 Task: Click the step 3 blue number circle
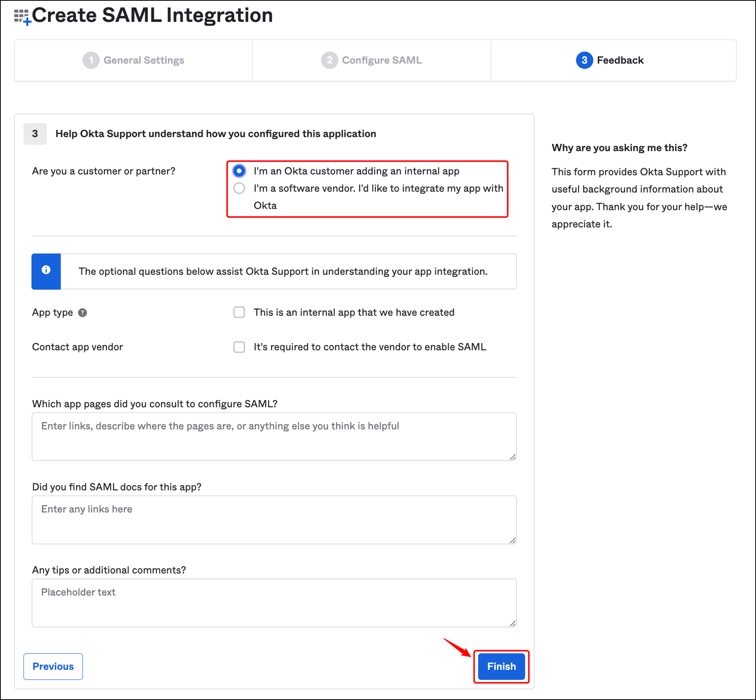pyautogui.click(x=584, y=60)
